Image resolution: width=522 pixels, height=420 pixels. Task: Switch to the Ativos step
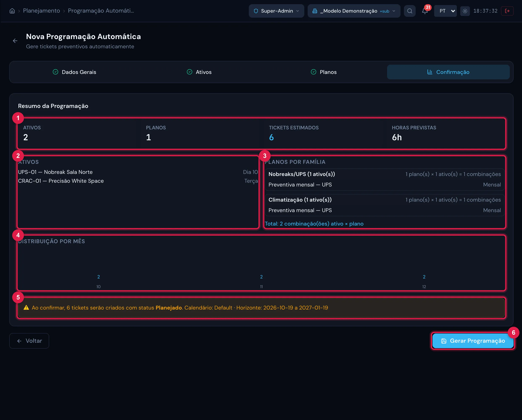[x=199, y=72]
